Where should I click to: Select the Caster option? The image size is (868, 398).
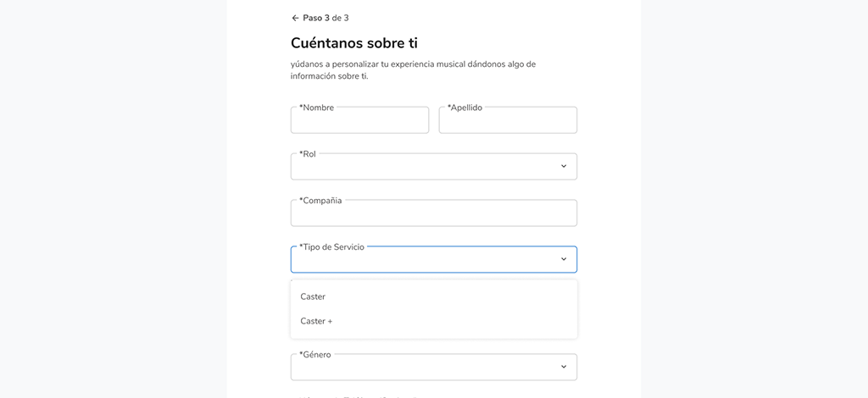tap(313, 296)
